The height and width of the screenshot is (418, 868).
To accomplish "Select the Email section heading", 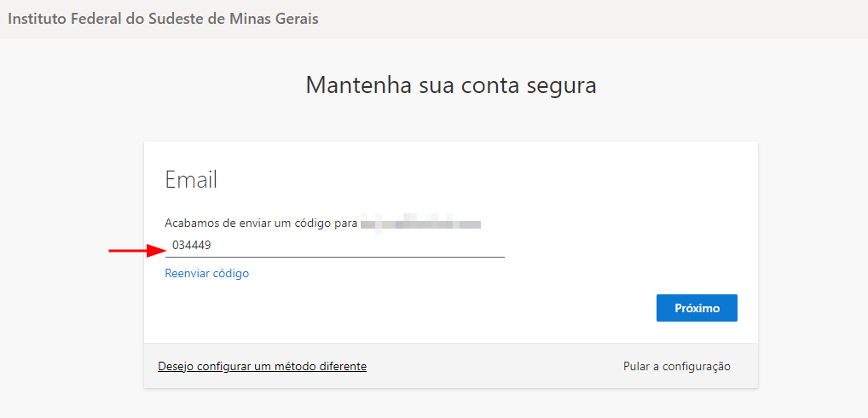I will tap(191, 180).
